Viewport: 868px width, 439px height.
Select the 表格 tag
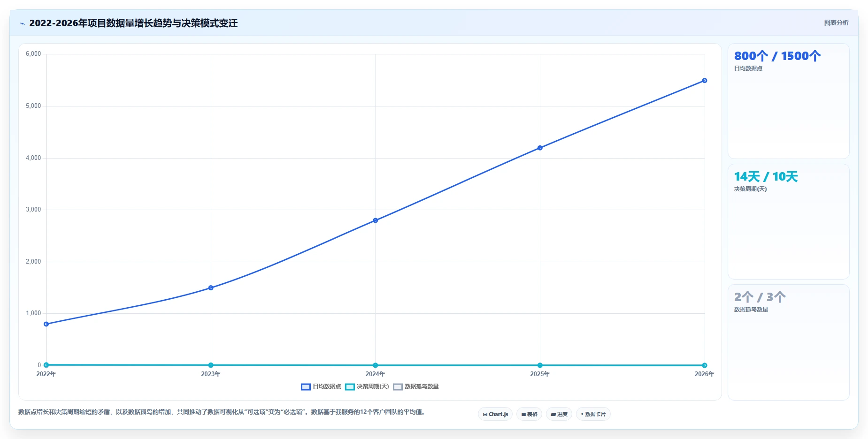[529, 414]
